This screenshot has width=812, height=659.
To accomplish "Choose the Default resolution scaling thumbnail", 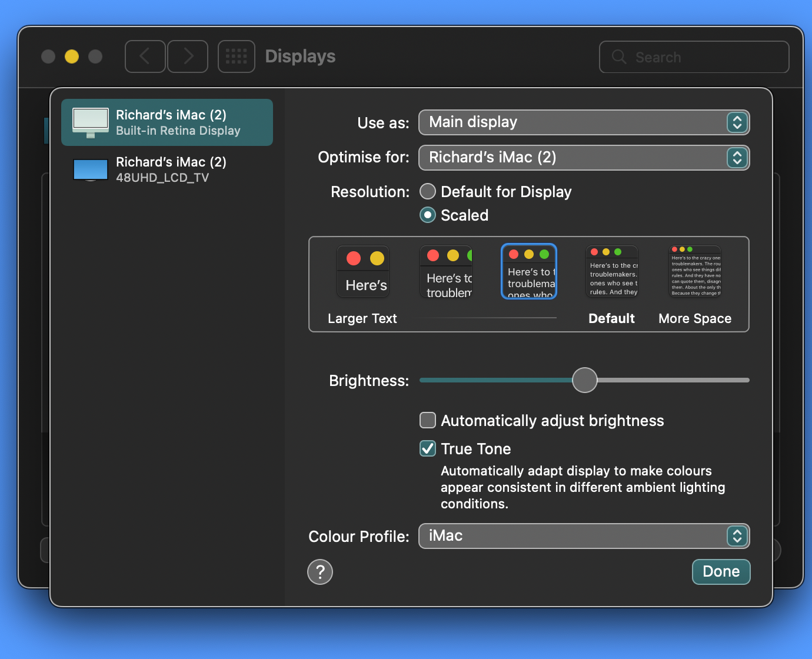I will tap(612, 272).
